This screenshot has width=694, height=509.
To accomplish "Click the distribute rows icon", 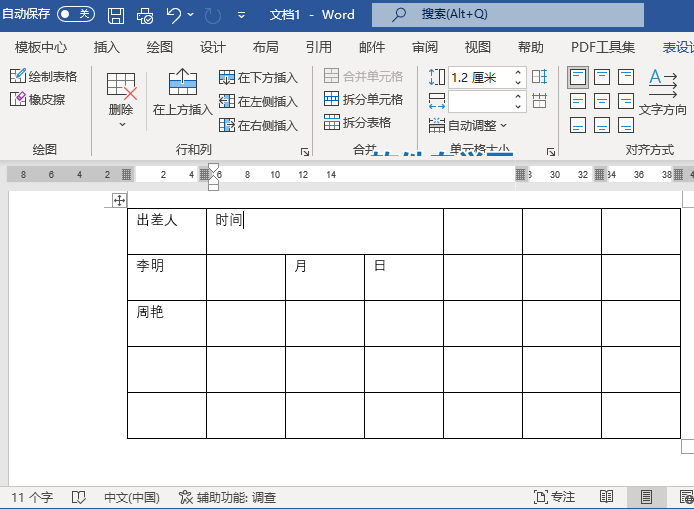I will click(540, 77).
